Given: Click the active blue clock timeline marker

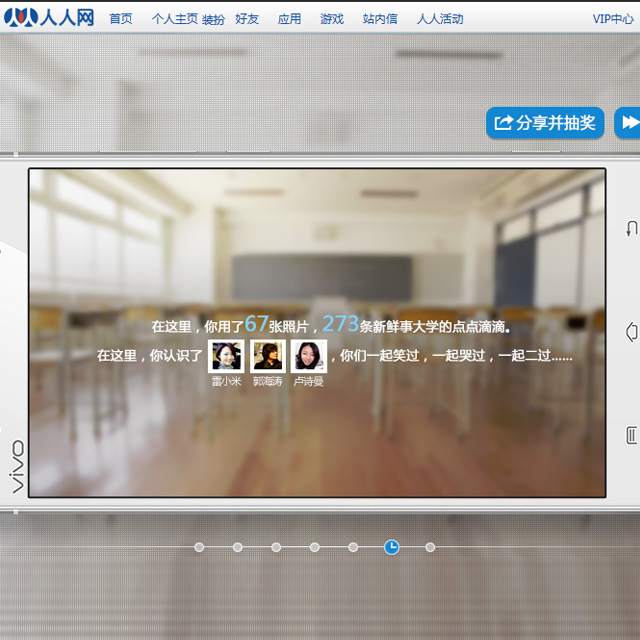Looking at the screenshot, I should [x=392, y=547].
